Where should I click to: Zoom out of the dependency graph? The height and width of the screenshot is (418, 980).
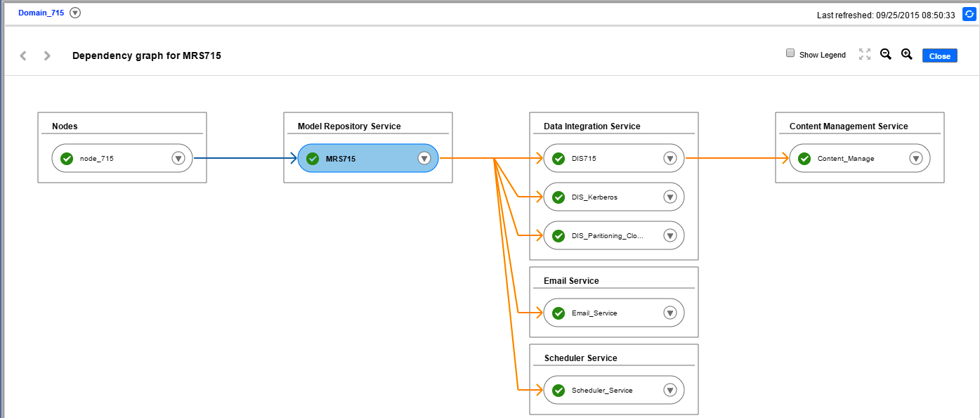[886, 55]
